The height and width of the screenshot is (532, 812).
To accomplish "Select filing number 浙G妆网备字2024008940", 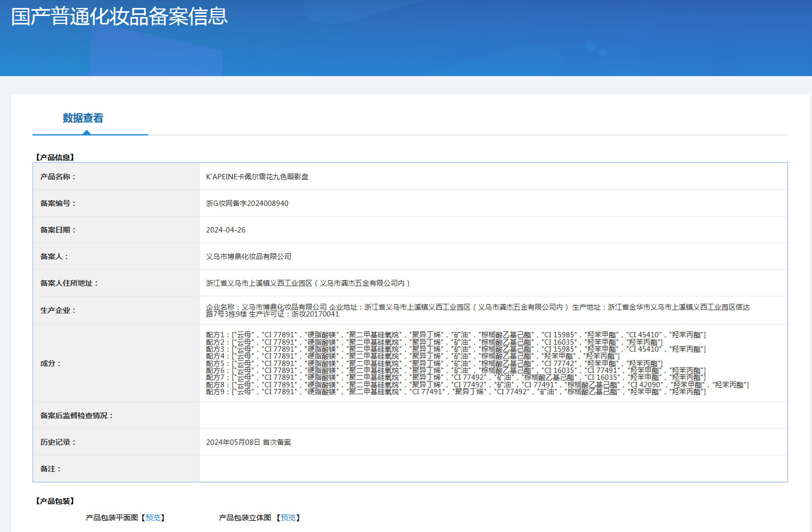I will (247, 203).
